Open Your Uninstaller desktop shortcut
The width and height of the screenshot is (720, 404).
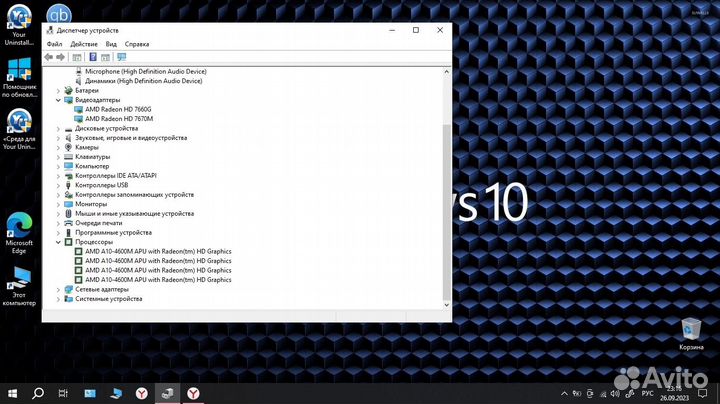coord(19,25)
